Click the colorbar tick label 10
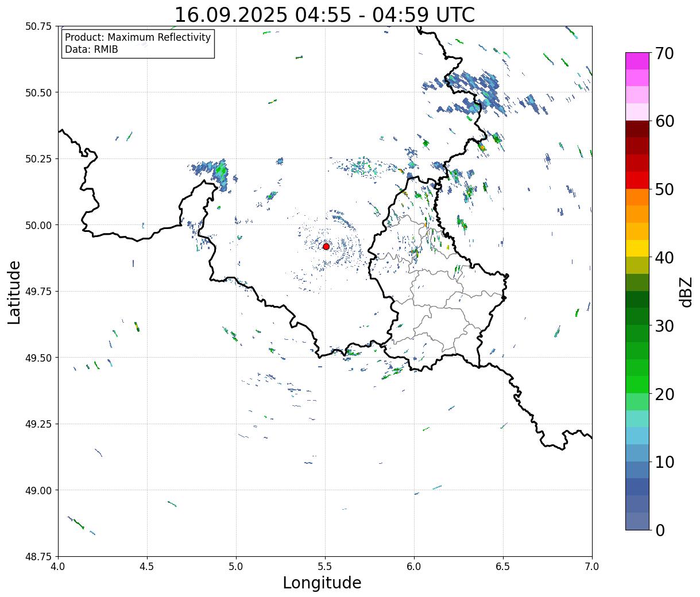The height and width of the screenshot is (597, 700). tap(664, 462)
